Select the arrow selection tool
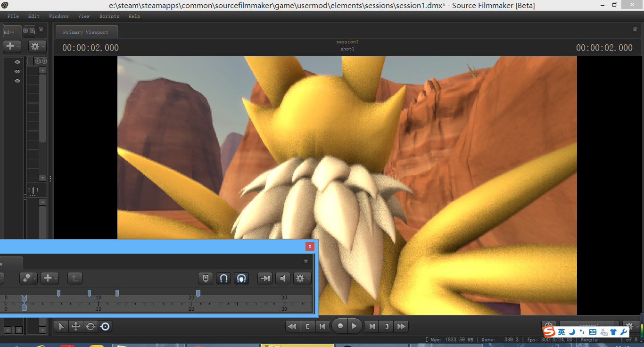Viewport: 644px width, 347px height. click(x=62, y=326)
